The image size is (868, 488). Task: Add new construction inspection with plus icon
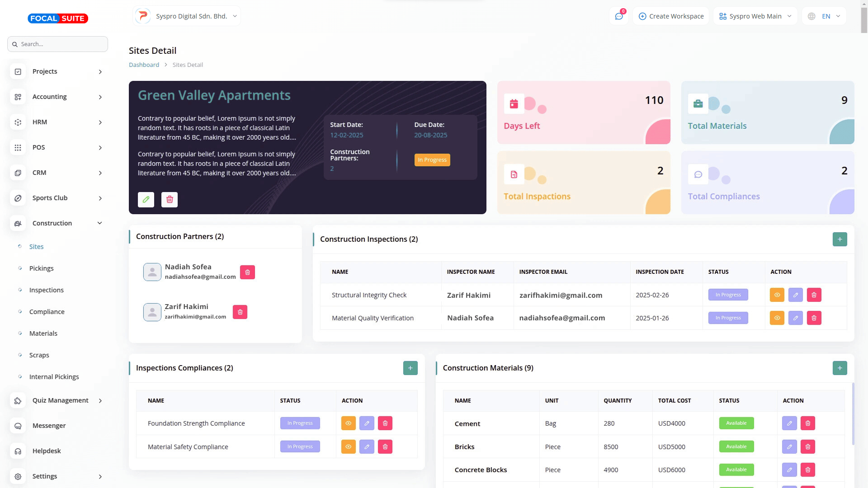coord(840,239)
